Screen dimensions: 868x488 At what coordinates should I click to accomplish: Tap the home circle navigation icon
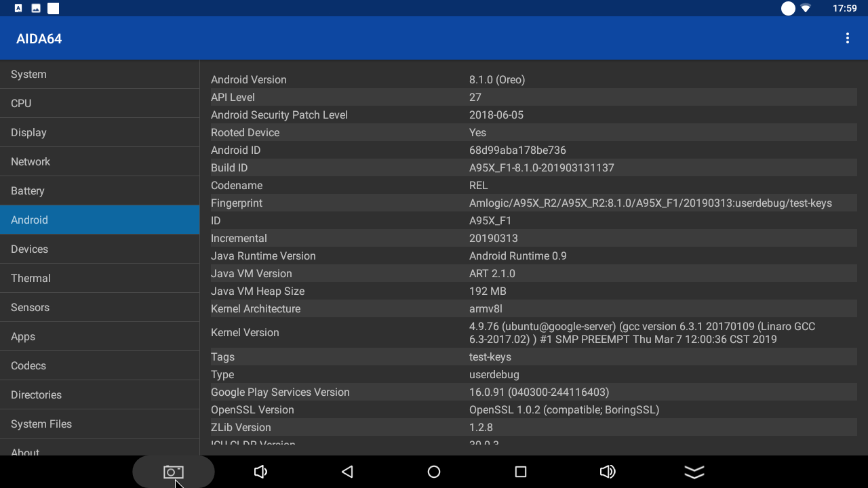pyautogui.click(x=434, y=472)
